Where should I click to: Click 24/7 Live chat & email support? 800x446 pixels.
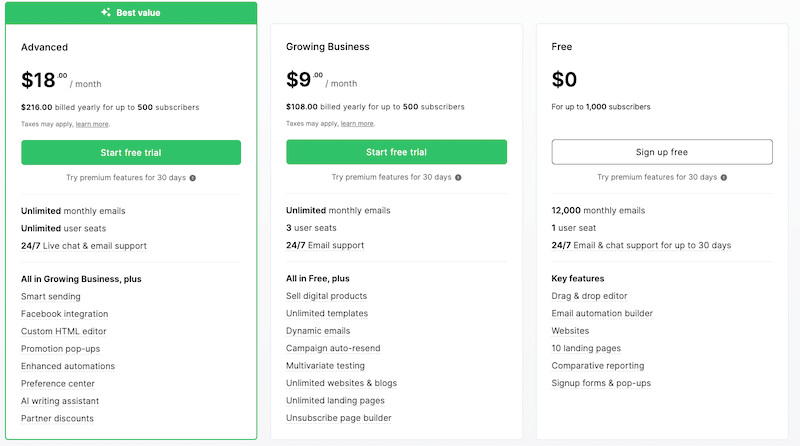(84, 246)
